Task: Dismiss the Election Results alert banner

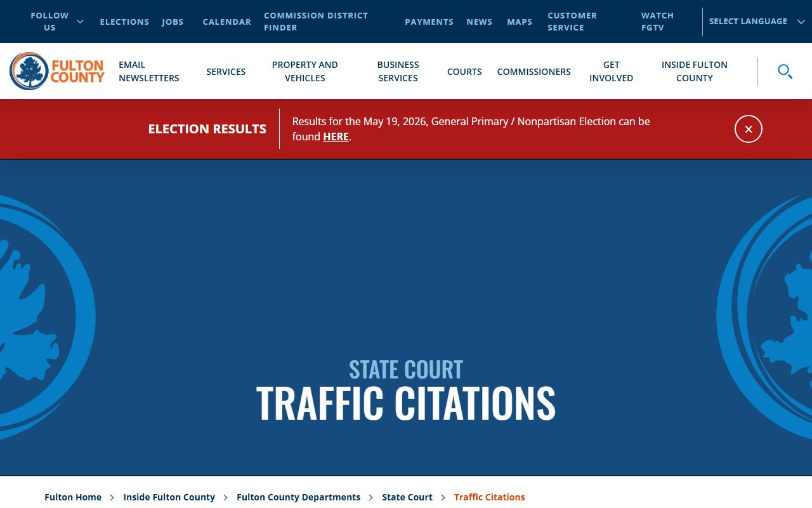Action: (x=749, y=129)
